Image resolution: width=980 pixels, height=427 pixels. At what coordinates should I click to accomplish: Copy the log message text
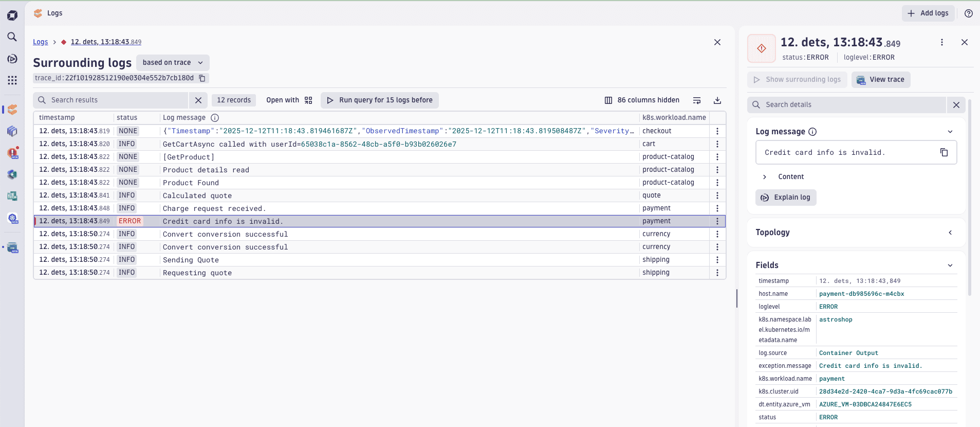[x=944, y=152]
